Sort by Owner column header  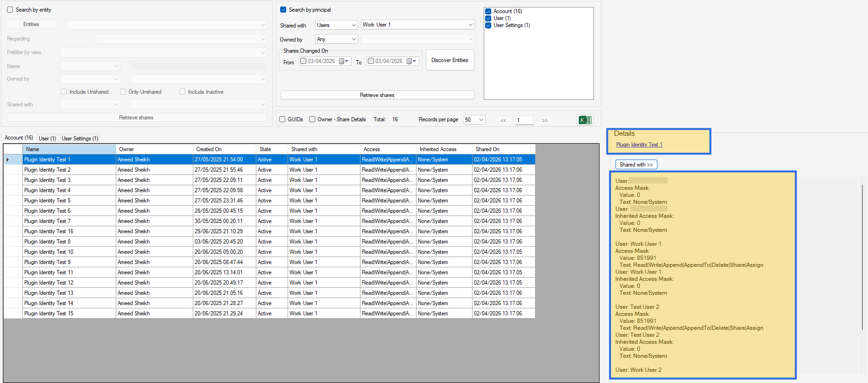coord(155,149)
